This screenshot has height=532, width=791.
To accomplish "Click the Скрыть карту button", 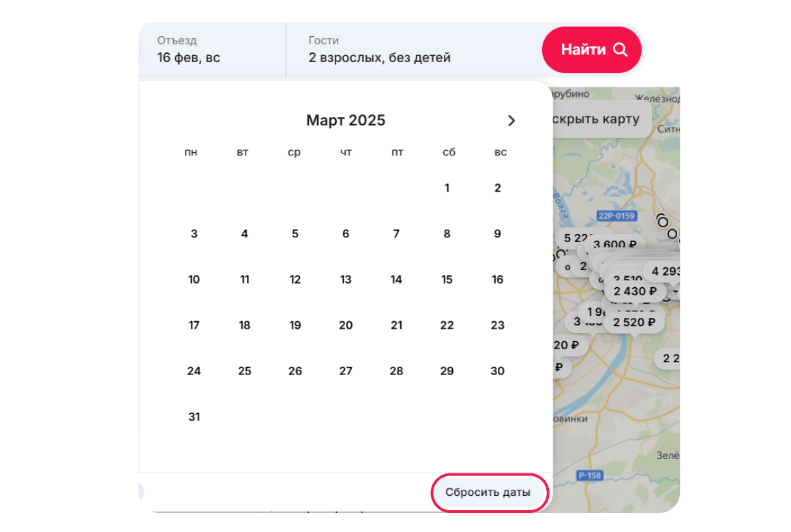I will (597, 119).
